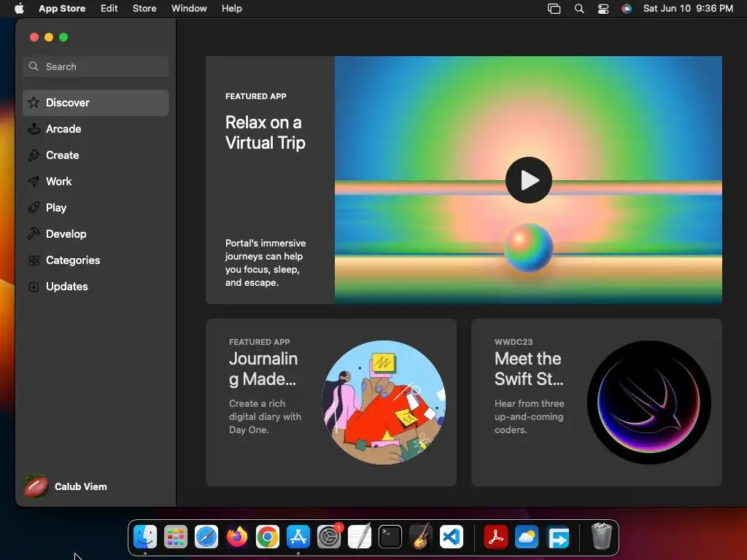747x560 pixels.
Task: Open the cloud weather app in Dock
Action: click(x=527, y=537)
